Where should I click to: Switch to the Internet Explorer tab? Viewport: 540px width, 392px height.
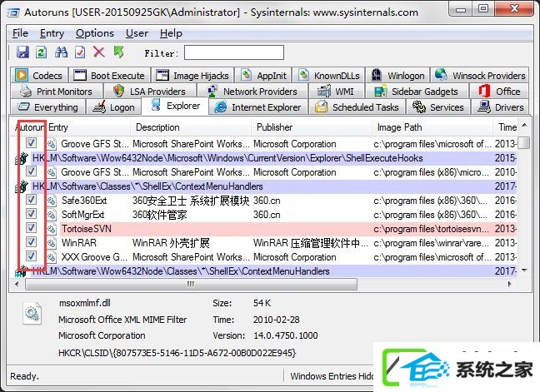[x=257, y=107]
